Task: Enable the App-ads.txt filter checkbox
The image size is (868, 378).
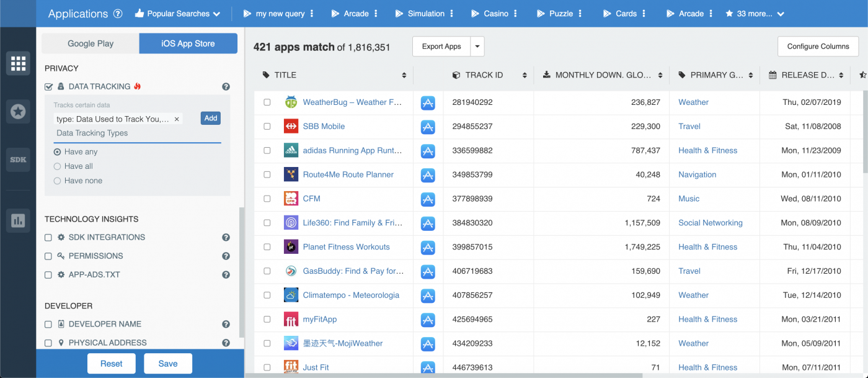Action: 48,275
